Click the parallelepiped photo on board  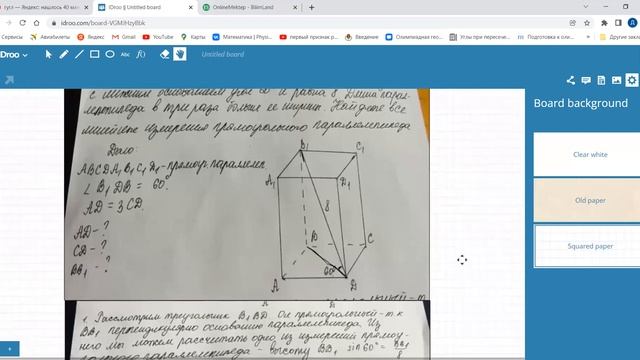point(247,194)
